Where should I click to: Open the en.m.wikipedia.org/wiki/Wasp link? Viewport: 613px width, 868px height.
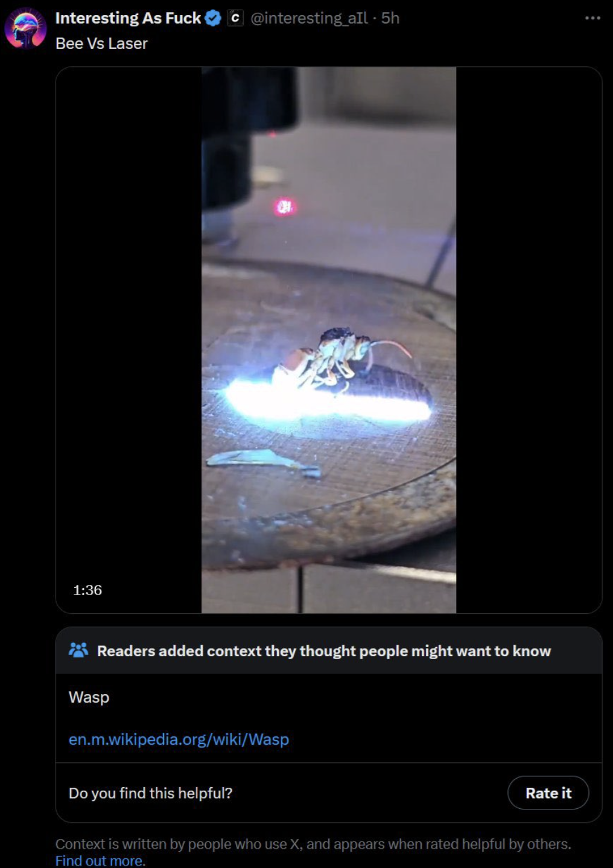(x=179, y=739)
